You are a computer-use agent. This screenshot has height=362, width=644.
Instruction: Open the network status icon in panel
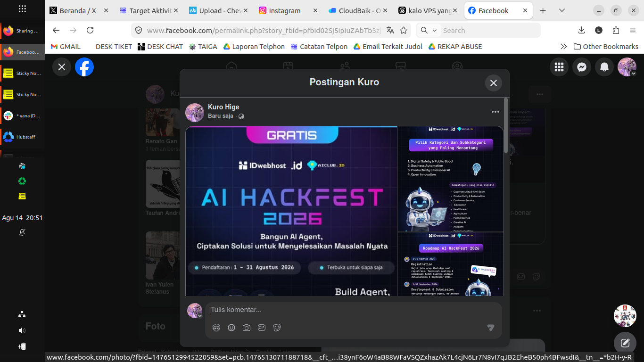22,314
